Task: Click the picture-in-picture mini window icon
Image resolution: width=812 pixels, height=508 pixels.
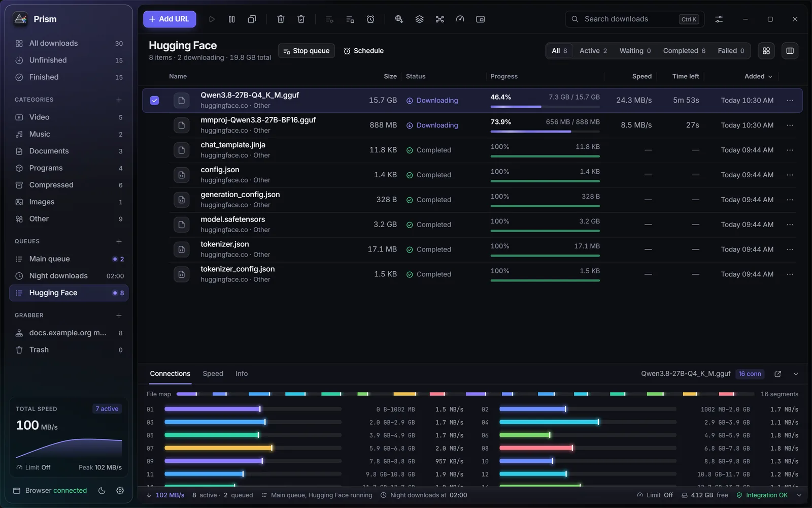Action: click(480, 19)
